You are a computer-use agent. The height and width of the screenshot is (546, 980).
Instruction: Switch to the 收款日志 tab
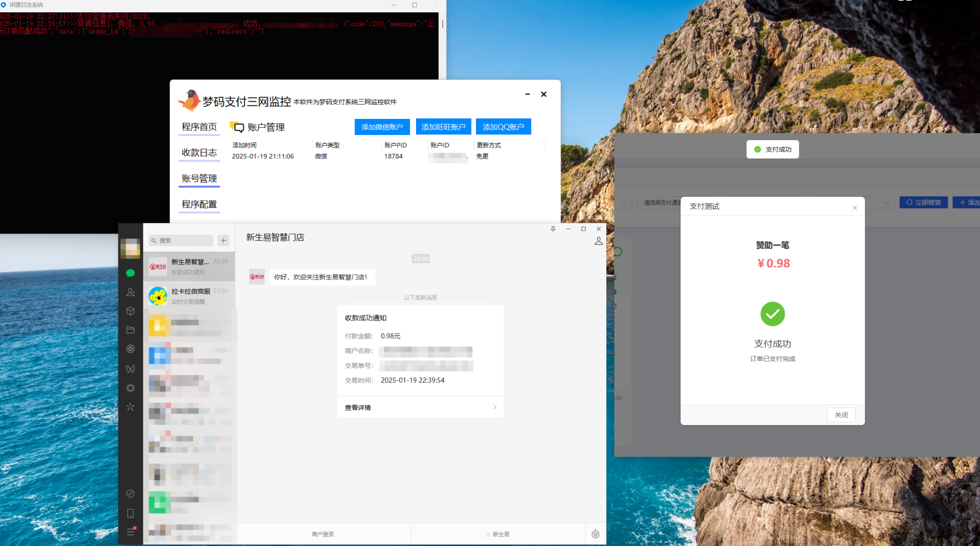coord(199,153)
